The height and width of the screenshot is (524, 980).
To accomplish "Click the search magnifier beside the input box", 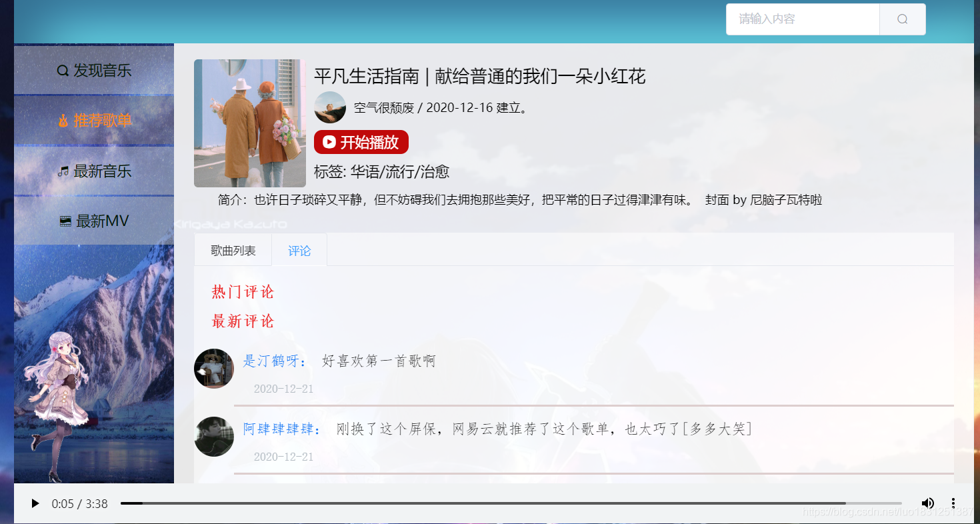I will pyautogui.click(x=902, y=19).
